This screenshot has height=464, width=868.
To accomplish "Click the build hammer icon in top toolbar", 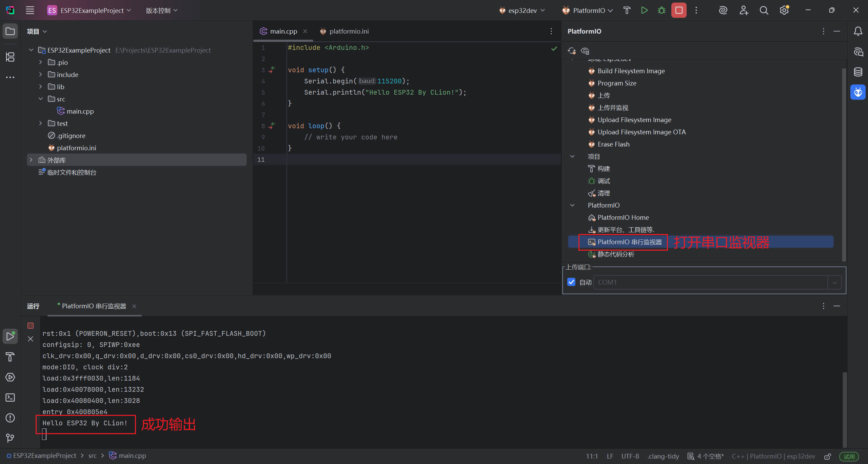I will 627,11.
